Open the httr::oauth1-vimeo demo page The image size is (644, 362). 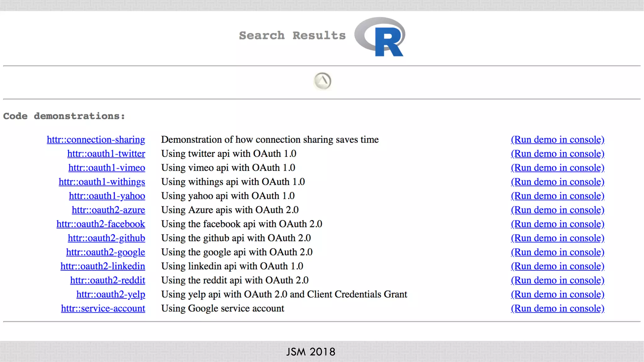coord(107,168)
